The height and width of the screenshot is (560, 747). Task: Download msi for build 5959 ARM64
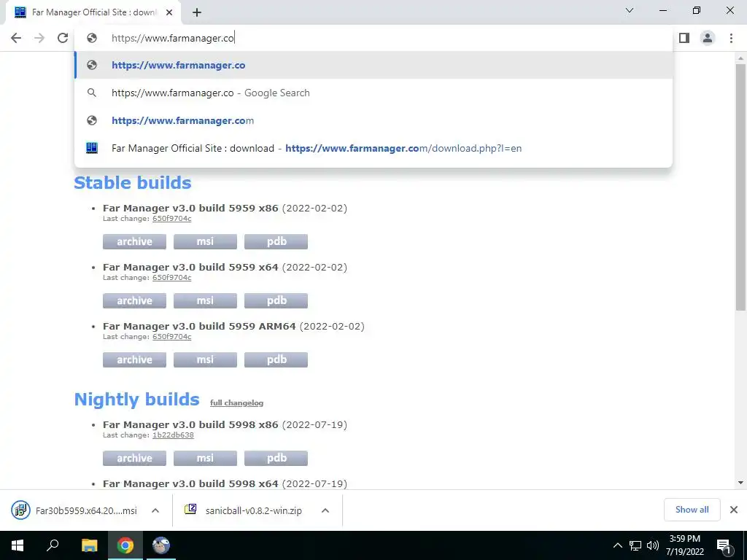[x=205, y=359]
